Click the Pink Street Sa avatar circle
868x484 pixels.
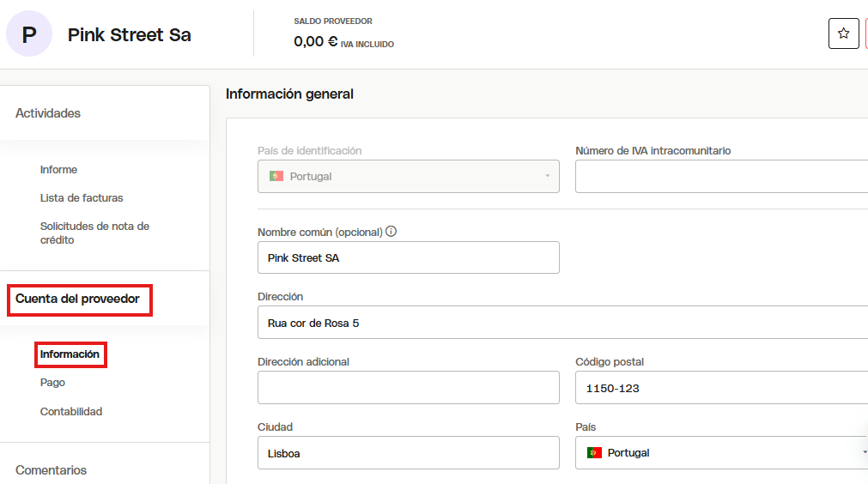click(29, 33)
